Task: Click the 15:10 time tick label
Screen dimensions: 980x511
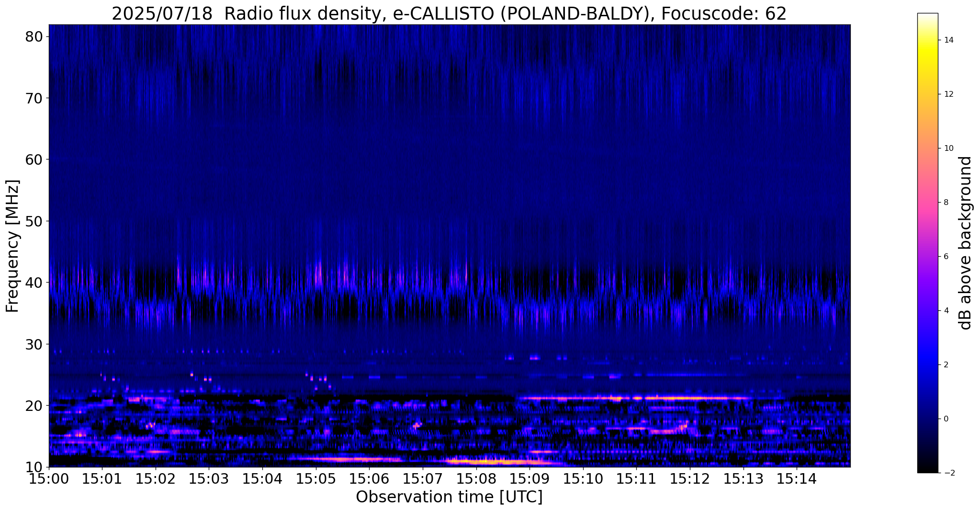Action: (x=583, y=478)
